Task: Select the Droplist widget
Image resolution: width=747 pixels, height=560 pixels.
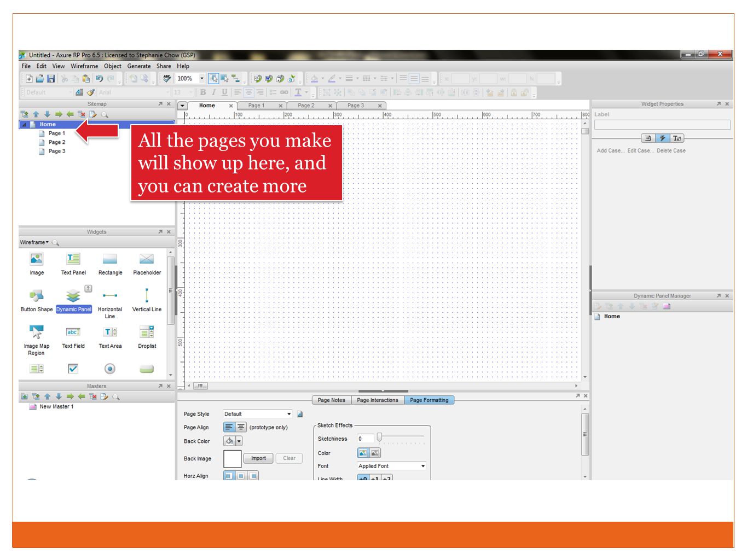Action: pos(147,337)
